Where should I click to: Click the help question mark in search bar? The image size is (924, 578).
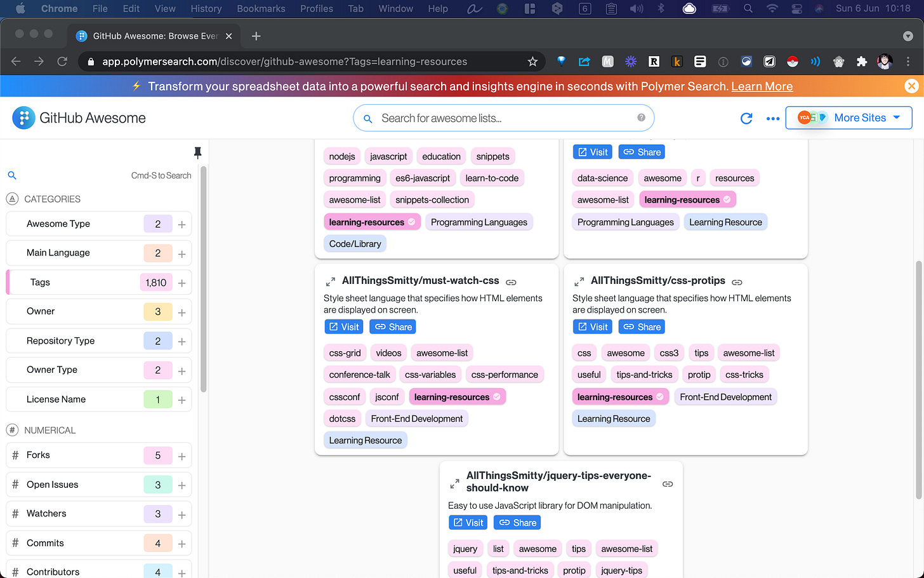pyautogui.click(x=641, y=118)
